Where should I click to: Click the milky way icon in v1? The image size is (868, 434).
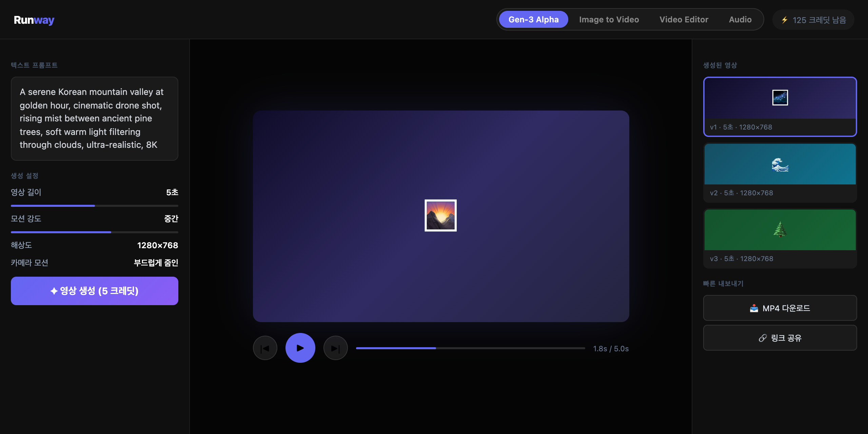click(780, 98)
